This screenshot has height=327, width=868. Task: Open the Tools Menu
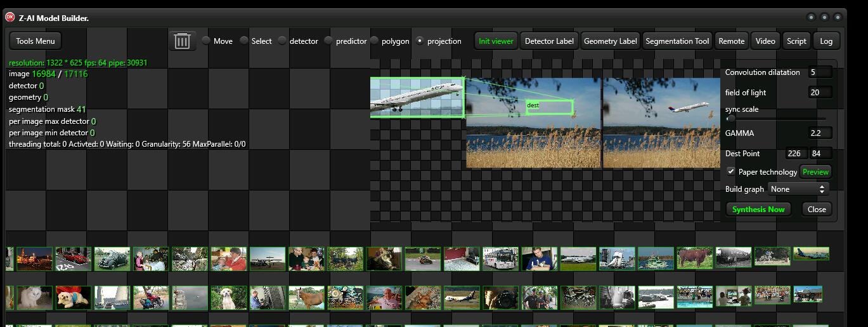pyautogui.click(x=36, y=41)
